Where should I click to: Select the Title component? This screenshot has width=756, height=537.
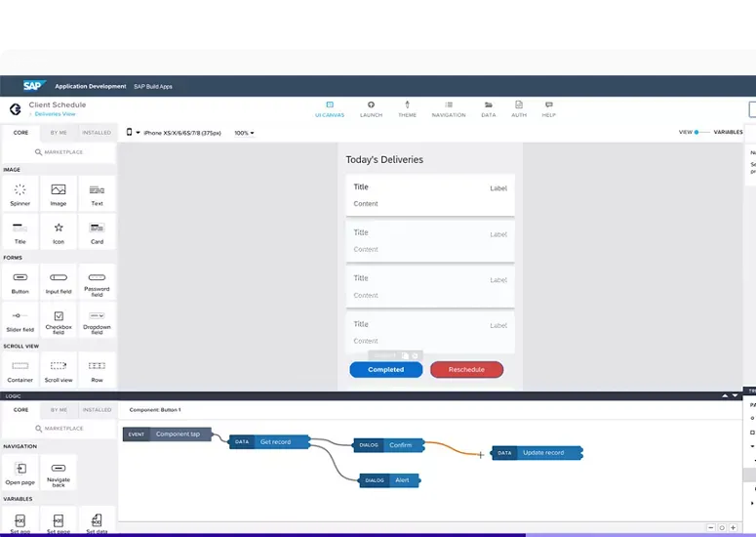(x=20, y=232)
